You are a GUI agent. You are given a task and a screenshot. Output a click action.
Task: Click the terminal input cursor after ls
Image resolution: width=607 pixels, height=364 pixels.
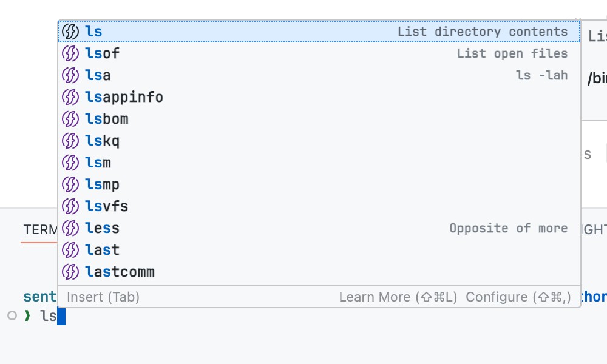[x=61, y=316]
